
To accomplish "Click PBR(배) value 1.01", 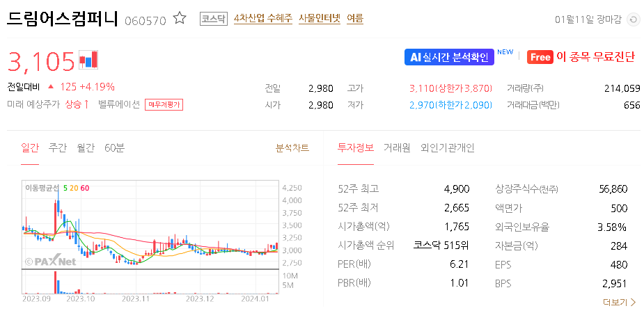I will pyautogui.click(x=460, y=283).
